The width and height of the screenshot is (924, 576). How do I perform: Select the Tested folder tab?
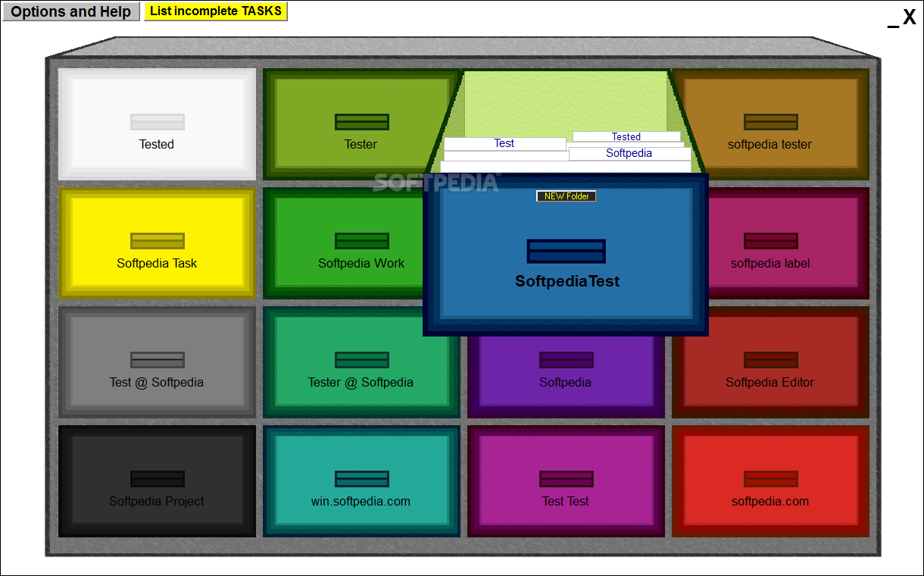pyautogui.click(x=626, y=136)
